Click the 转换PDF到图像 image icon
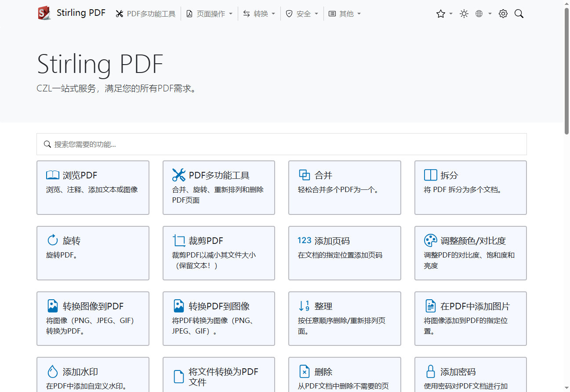Viewport: 570px width, 392px height. [x=179, y=306]
